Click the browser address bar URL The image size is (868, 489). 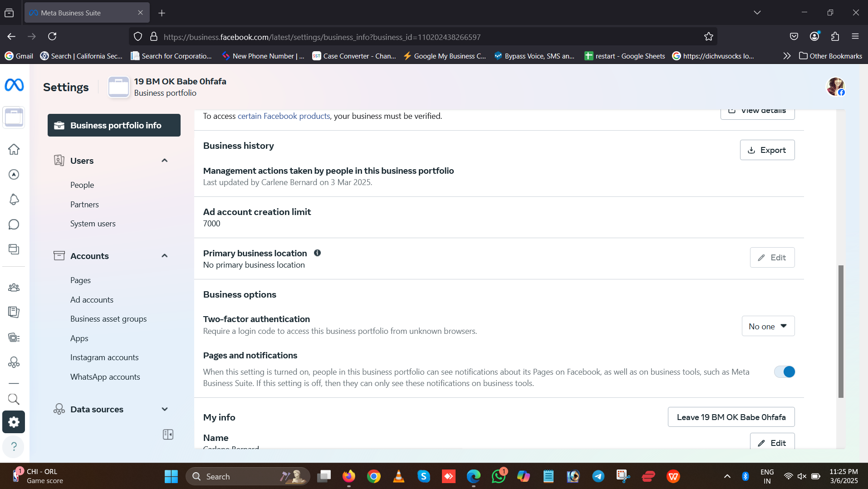coord(322,37)
